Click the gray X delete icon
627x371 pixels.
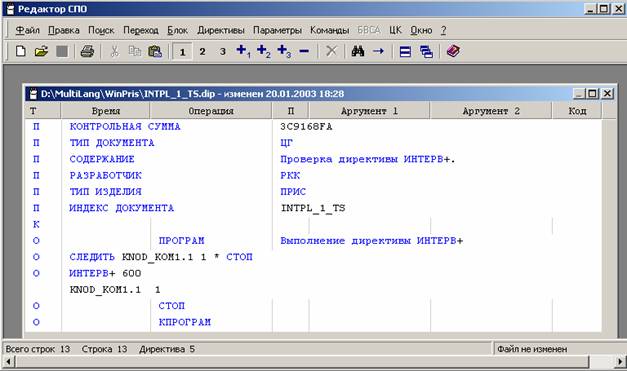331,51
